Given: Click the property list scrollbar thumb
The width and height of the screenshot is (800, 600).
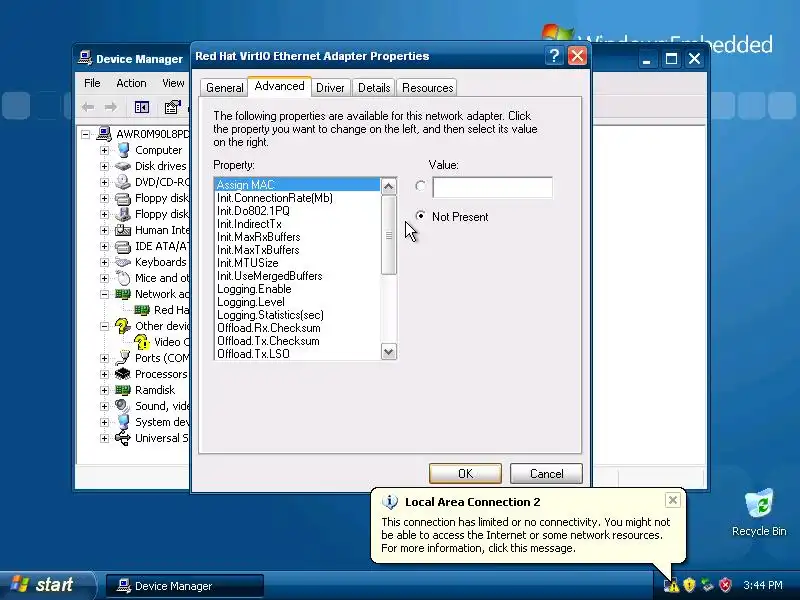Looking at the screenshot, I should click(x=389, y=236).
